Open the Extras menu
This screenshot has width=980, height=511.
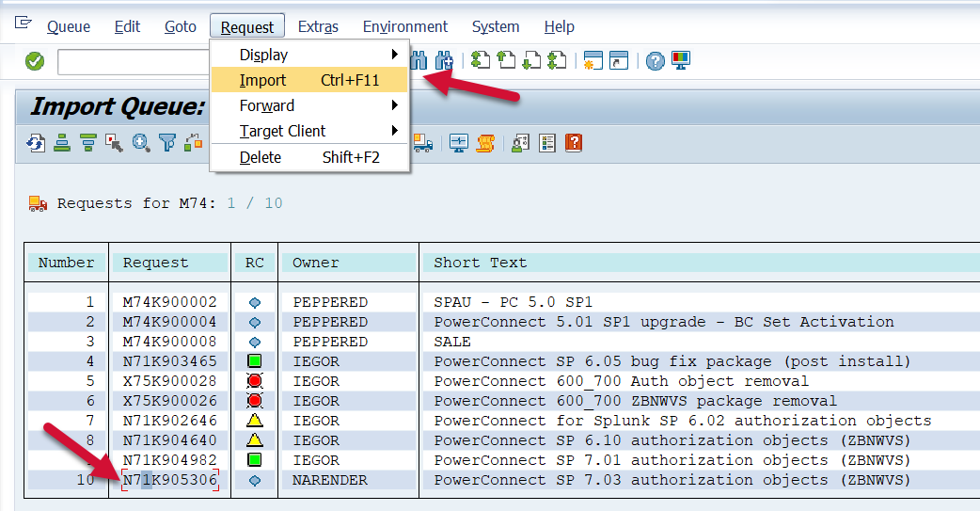click(x=318, y=26)
